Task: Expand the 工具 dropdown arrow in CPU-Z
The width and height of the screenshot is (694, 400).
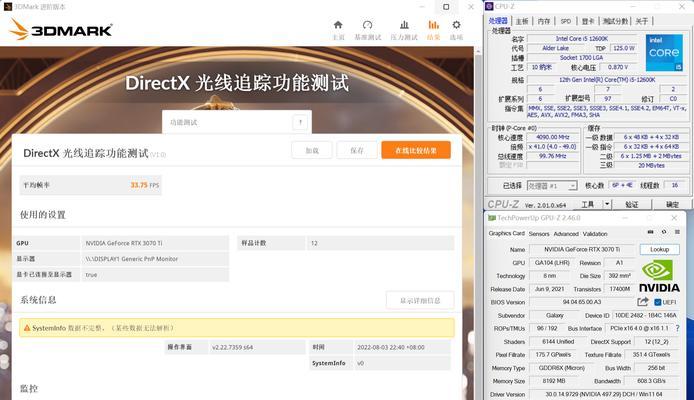Action: click(x=607, y=204)
